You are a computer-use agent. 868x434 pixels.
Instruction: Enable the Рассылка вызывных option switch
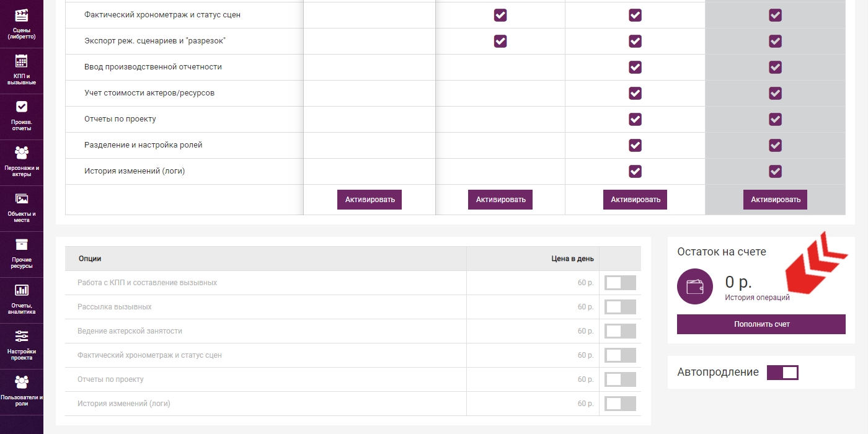[621, 307]
